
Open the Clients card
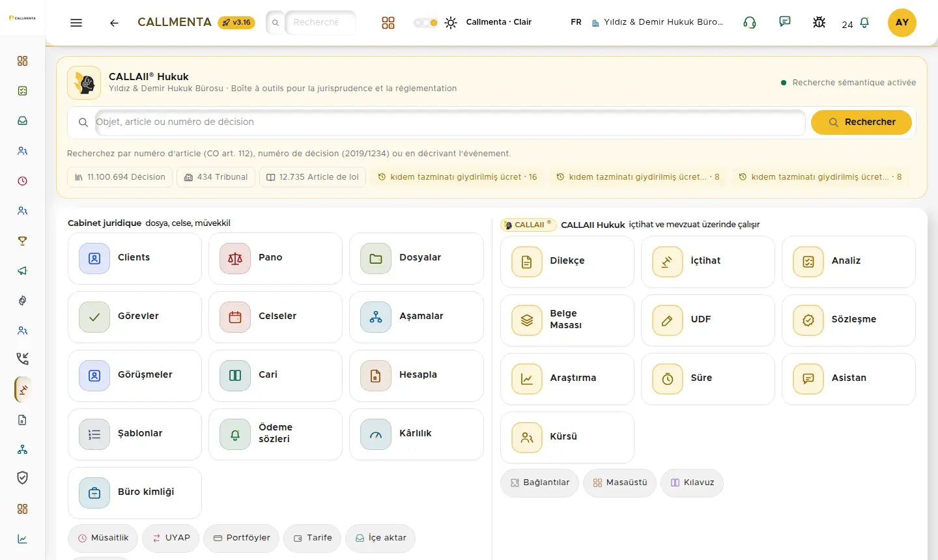pos(135,259)
